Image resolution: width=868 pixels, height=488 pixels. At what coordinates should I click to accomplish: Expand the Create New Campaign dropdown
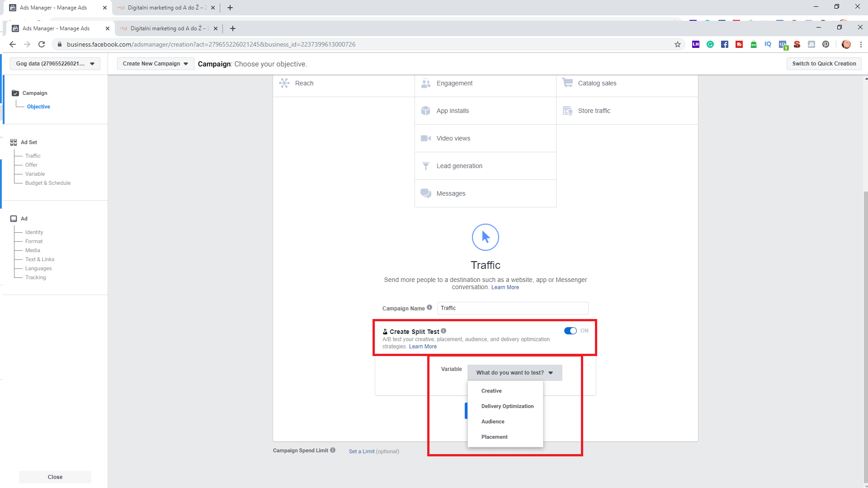coord(155,64)
